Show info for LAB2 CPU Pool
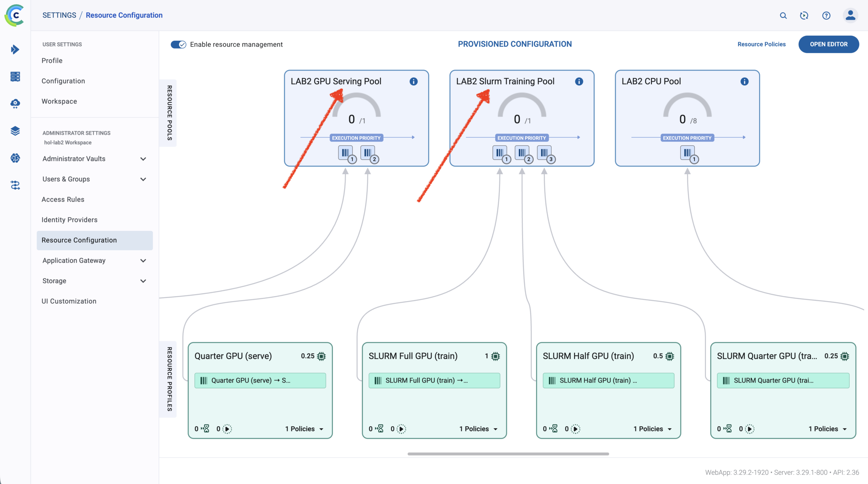 (x=745, y=81)
